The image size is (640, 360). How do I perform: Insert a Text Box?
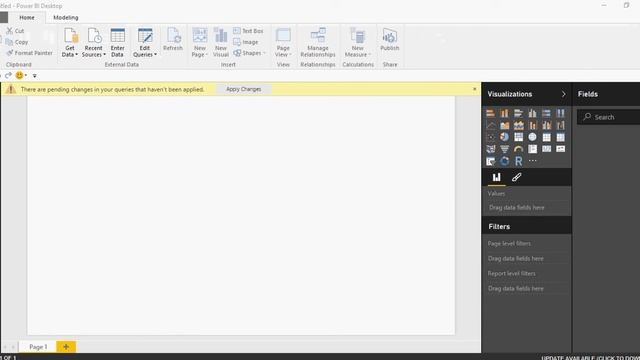[248, 31]
